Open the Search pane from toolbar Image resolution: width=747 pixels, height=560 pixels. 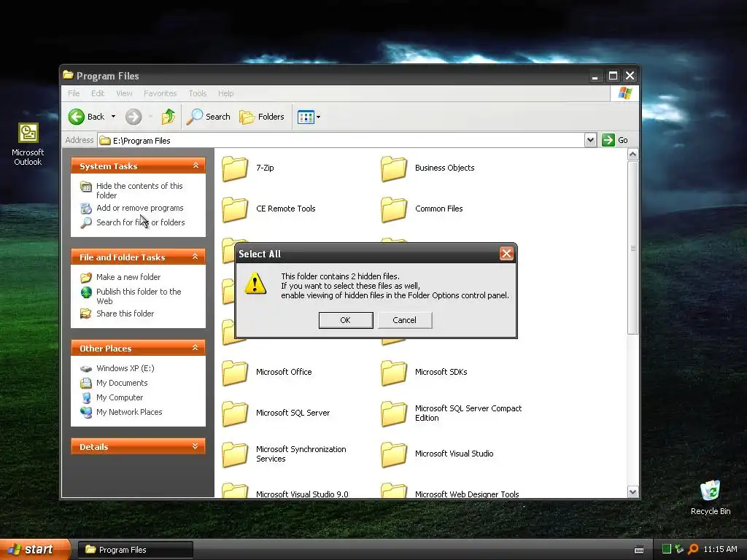click(x=208, y=117)
